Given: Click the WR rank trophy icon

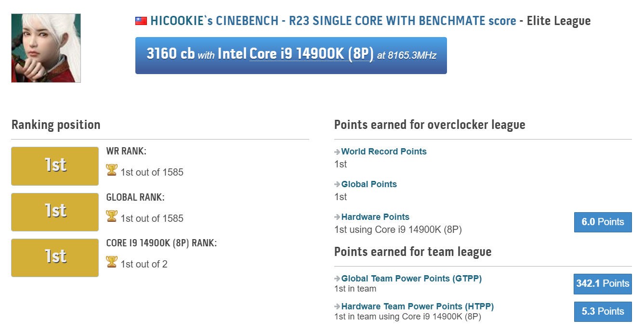Looking at the screenshot, I should click(112, 170).
